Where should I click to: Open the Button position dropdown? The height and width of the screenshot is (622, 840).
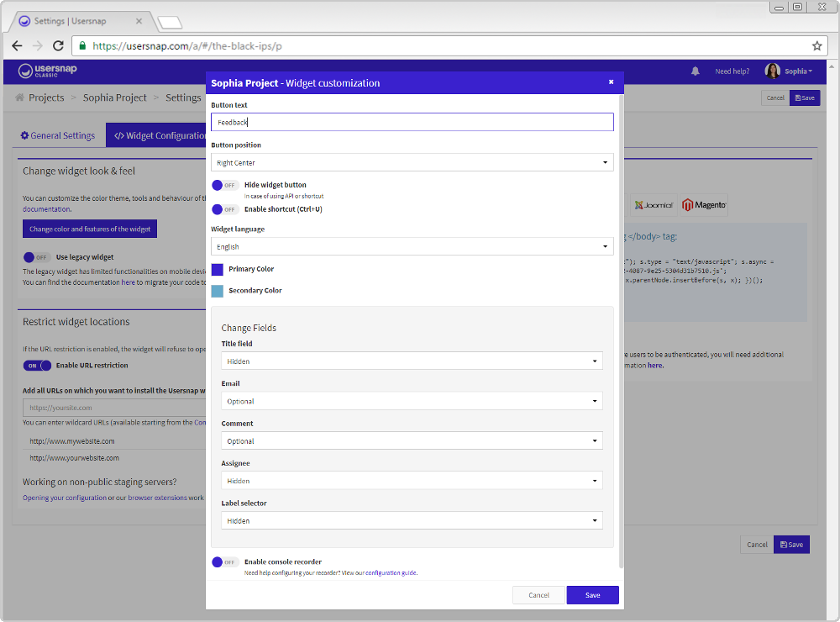pyautogui.click(x=412, y=162)
